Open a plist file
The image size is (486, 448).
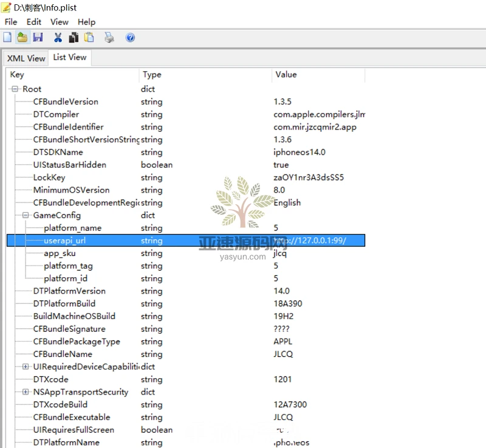click(22, 37)
